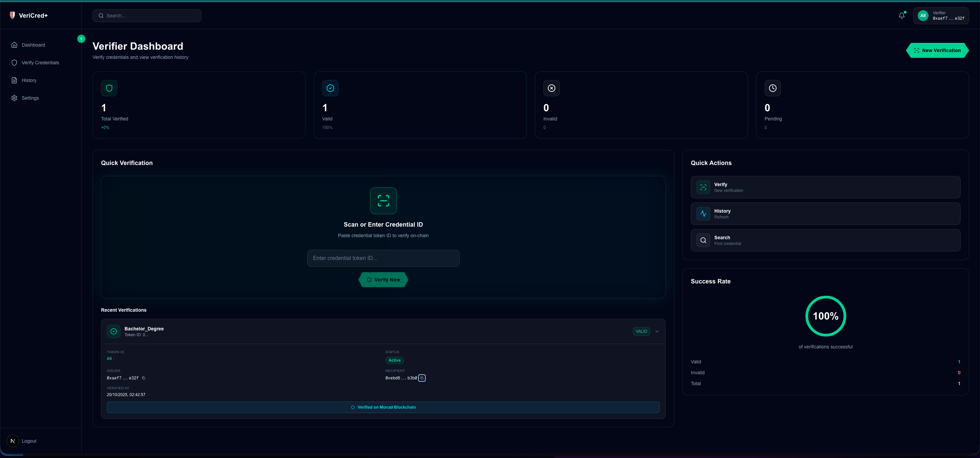Click the Invalid stat x-circle icon

[x=551, y=88]
